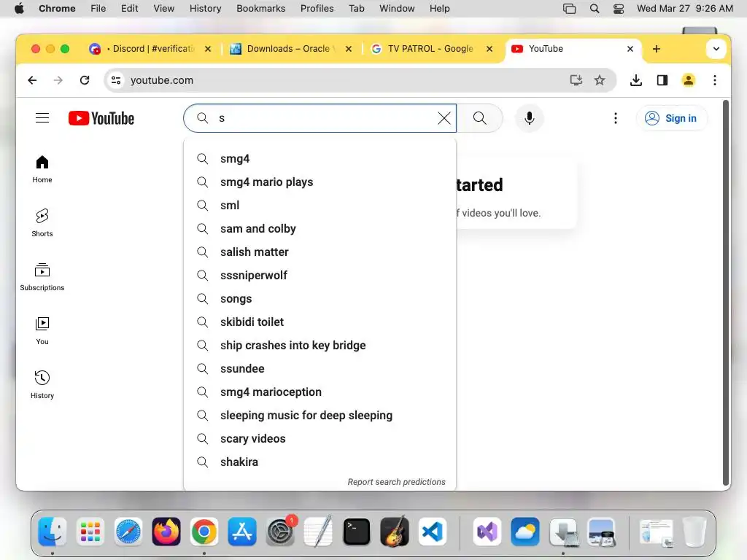Bookmark this page with the star
This screenshot has height=560, width=747.
coord(600,80)
